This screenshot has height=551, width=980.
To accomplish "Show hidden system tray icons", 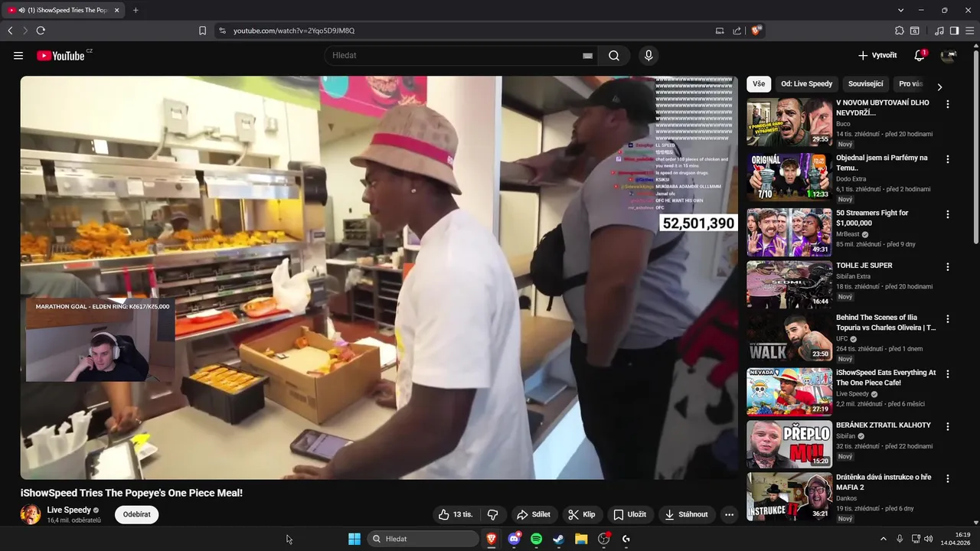I will click(883, 539).
